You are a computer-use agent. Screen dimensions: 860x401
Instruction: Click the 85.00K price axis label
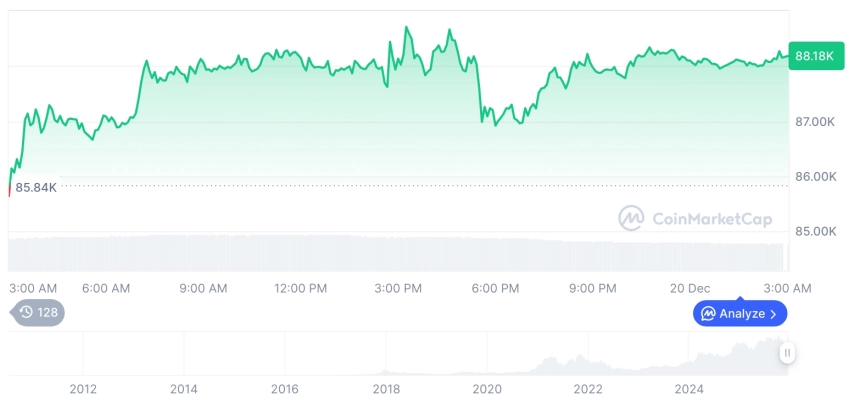(814, 231)
